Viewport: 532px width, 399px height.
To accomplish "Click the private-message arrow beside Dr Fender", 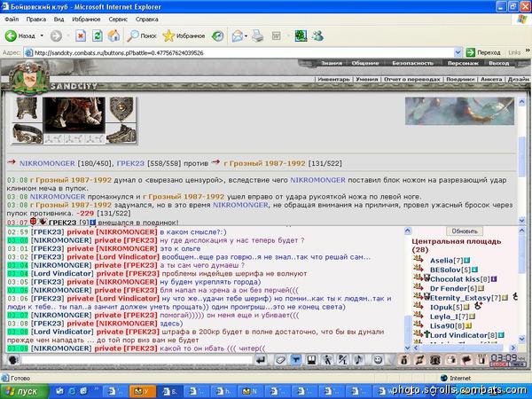I will point(419,287).
